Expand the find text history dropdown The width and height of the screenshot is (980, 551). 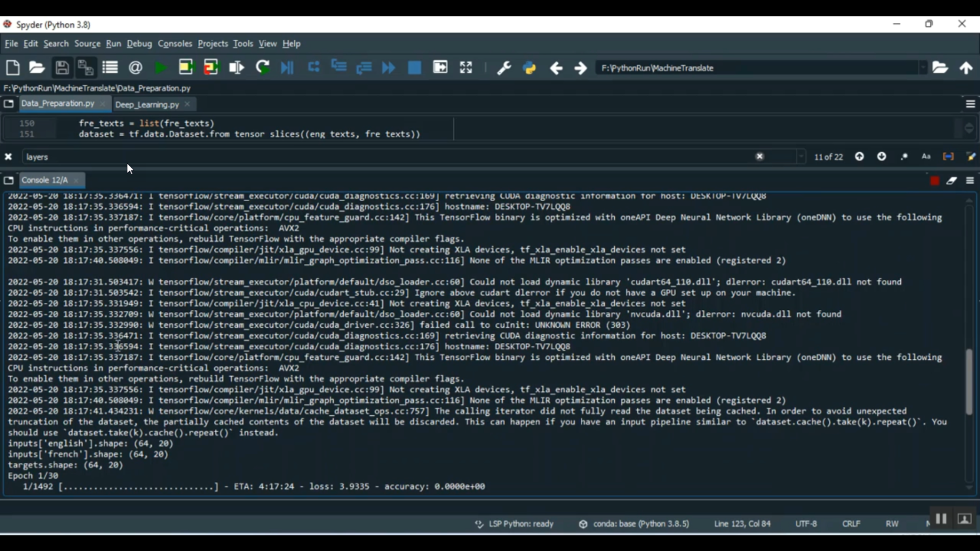tap(801, 157)
